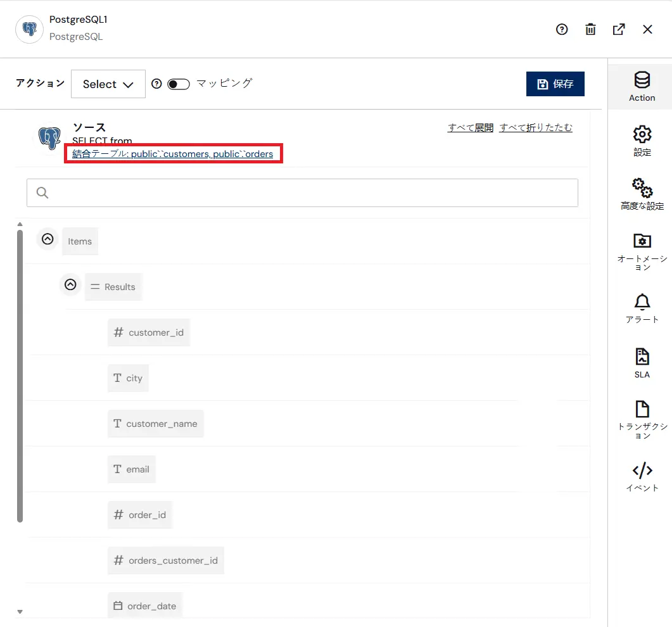Viewport: 672px width, 627px height.
Task: Click the text type icon of customer_name
Action: [x=117, y=424]
